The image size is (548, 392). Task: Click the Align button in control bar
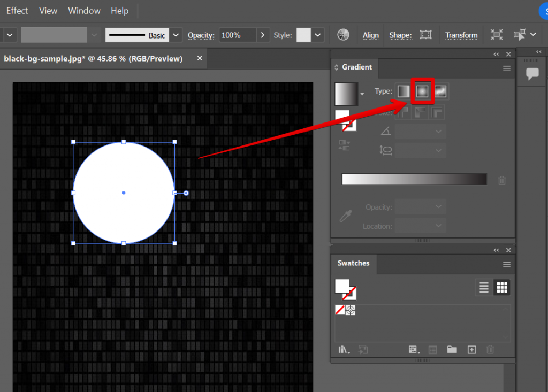370,35
